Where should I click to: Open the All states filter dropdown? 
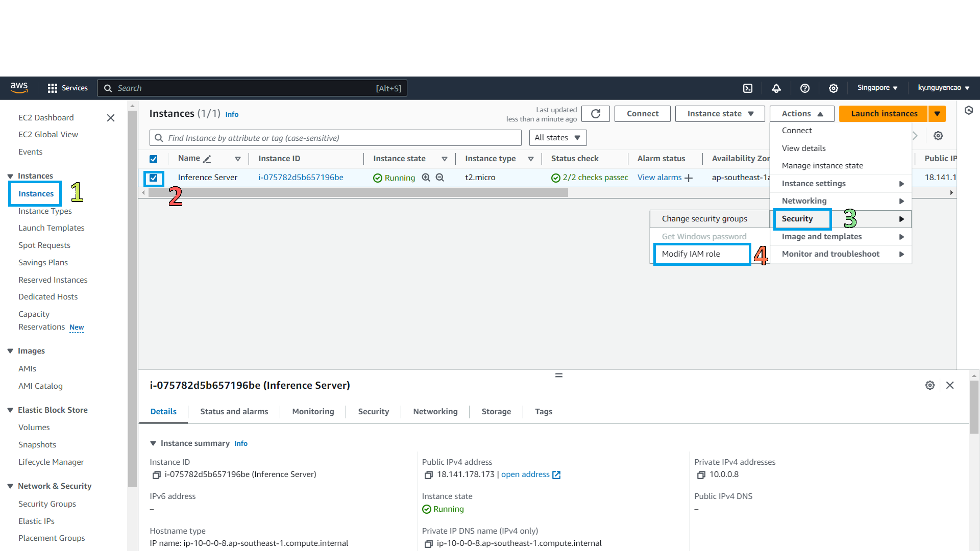pyautogui.click(x=558, y=138)
